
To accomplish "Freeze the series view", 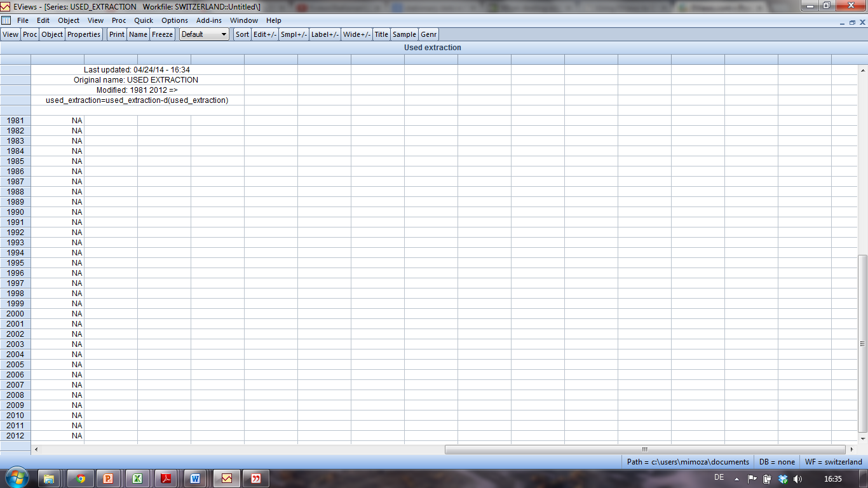I will click(x=162, y=34).
